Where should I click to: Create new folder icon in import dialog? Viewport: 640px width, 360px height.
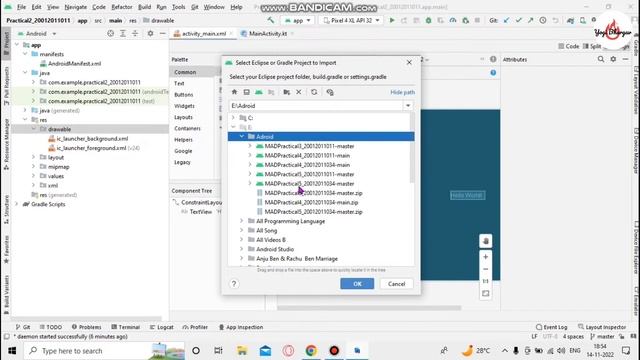click(x=287, y=92)
